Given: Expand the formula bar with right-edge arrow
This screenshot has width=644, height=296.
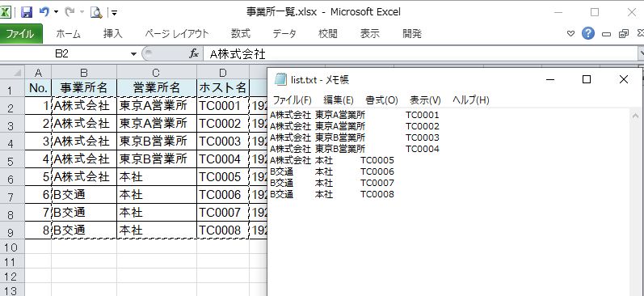Looking at the screenshot, I should (641, 53).
